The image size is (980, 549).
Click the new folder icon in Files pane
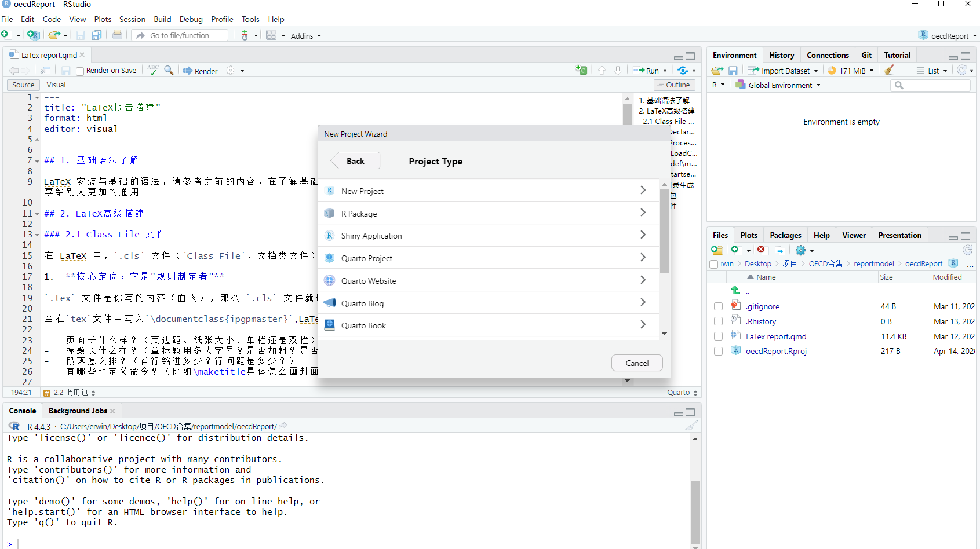click(x=717, y=250)
